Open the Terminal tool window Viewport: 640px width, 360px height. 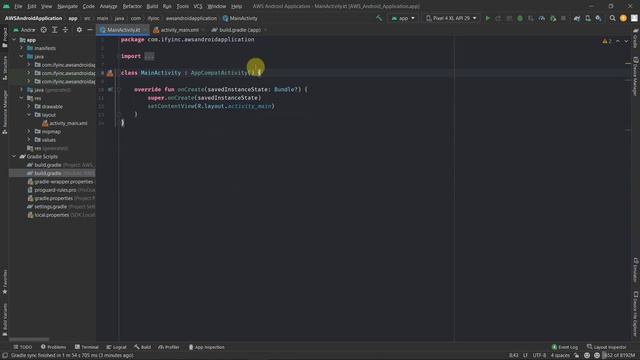pos(87,347)
